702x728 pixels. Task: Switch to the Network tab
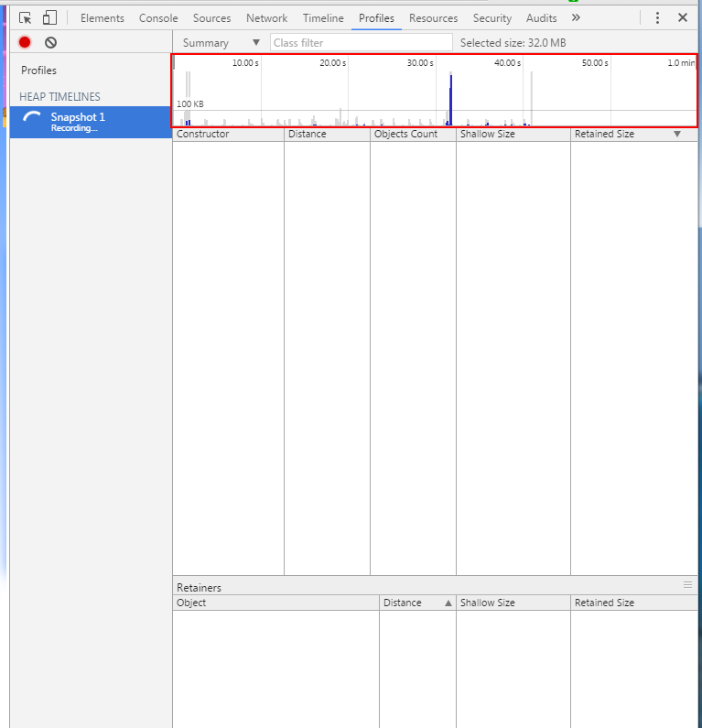pos(266,18)
